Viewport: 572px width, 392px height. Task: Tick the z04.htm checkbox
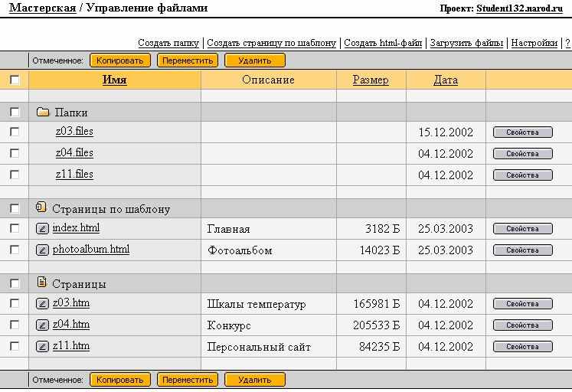(15, 325)
